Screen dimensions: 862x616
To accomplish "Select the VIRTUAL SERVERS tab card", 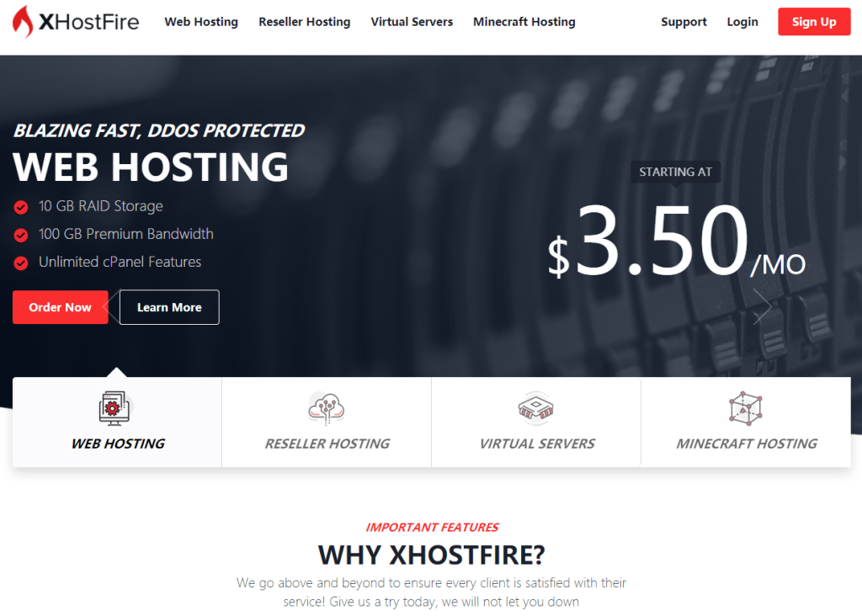I will 536,422.
